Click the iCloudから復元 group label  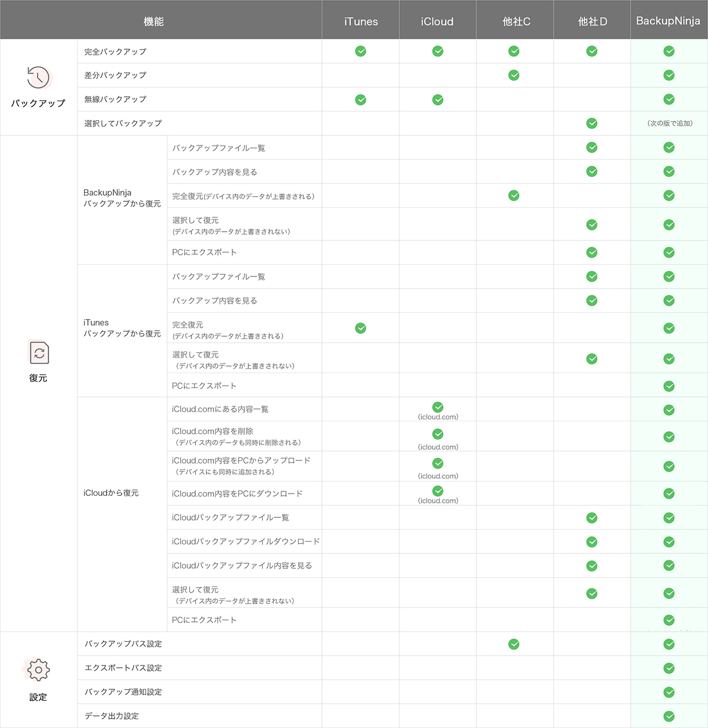click(111, 493)
